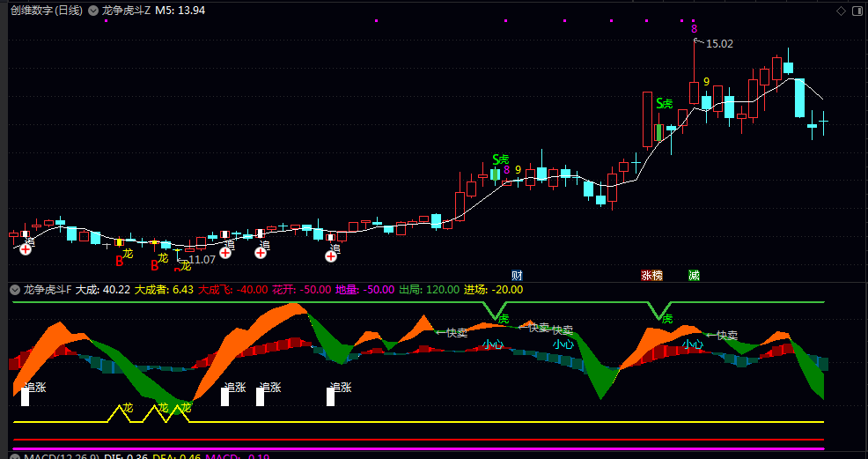Viewport: 868px width, 459px height.
Task: Click the rightmost red plus circle marker
Action: (331, 255)
